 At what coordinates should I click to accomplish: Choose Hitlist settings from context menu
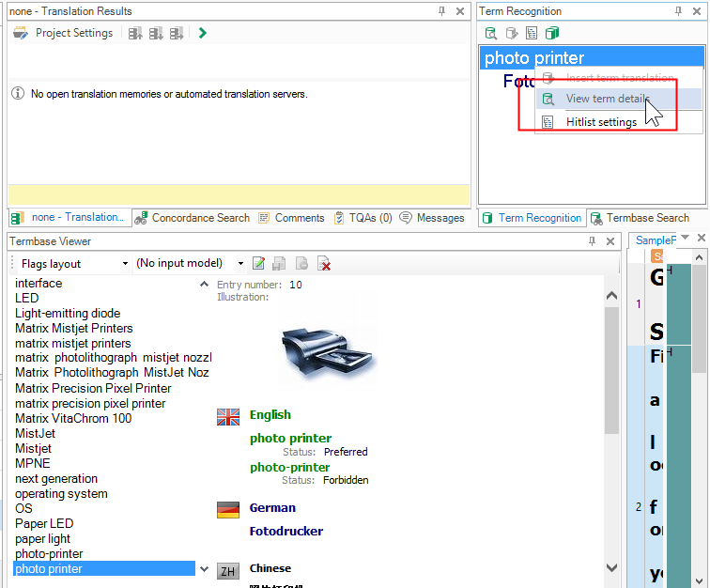tap(601, 121)
